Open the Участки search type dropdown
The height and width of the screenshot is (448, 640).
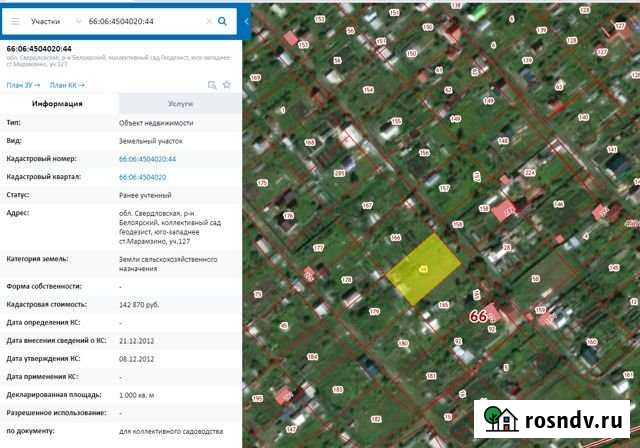pyautogui.click(x=53, y=20)
